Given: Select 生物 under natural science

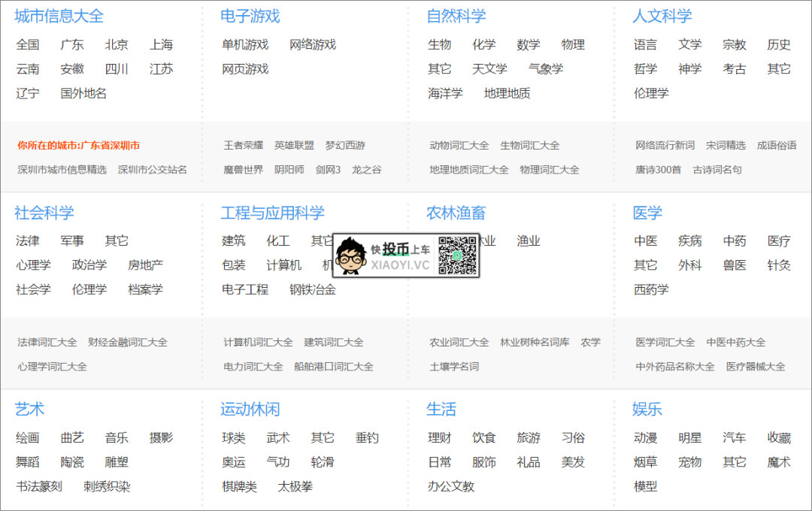Looking at the screenshot, I should coord(440,44).
